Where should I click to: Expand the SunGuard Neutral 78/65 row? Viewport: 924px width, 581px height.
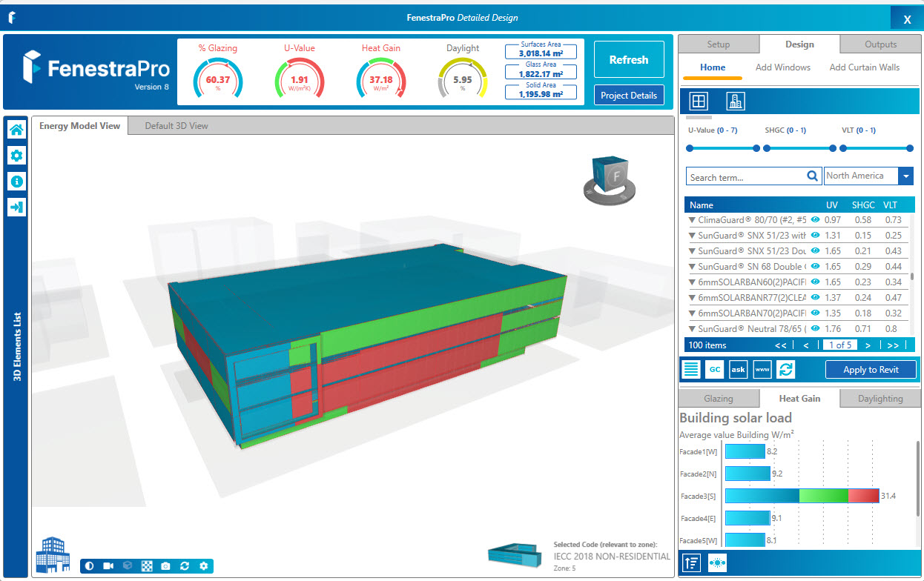(x=692, y=329)
